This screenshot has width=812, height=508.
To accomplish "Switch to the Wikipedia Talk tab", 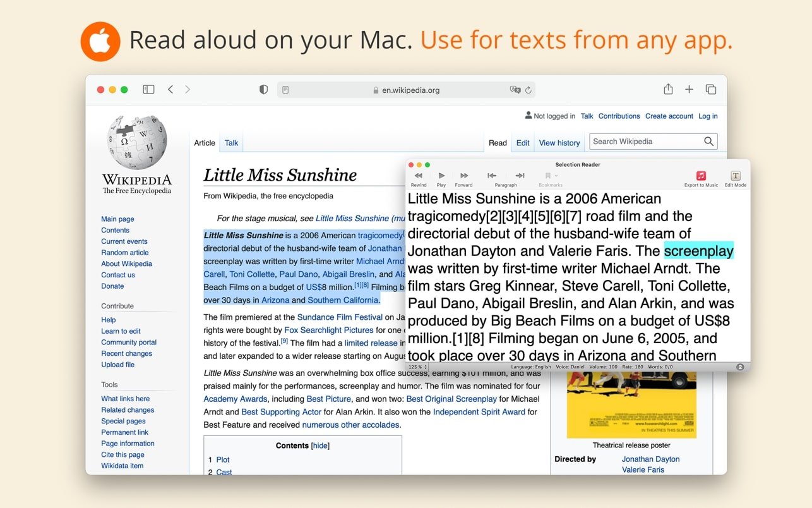I will click(x=231, y=143).
